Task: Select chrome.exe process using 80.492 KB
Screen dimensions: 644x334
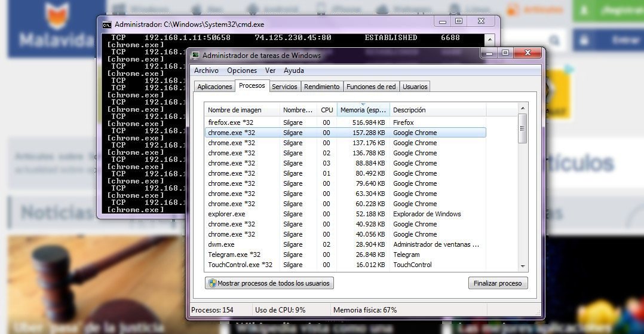Action: (345, 173)
